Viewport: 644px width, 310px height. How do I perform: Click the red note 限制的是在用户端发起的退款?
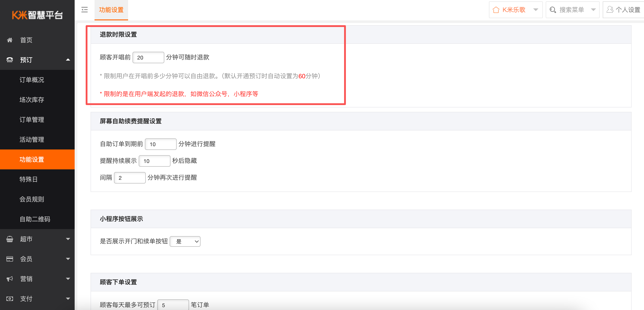click(x=179, y=94)
